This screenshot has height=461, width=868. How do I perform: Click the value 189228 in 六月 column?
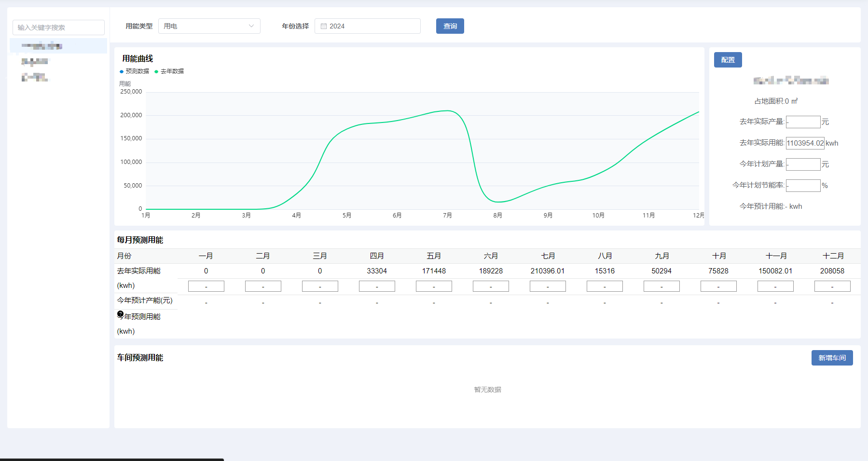(491, 271)
